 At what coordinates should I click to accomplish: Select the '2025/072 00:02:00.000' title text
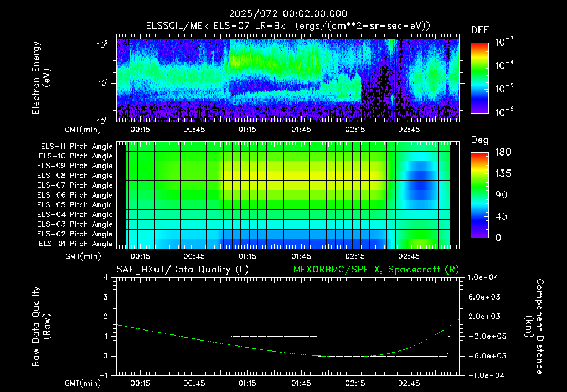pyautogui.click(x=288, y=14)
